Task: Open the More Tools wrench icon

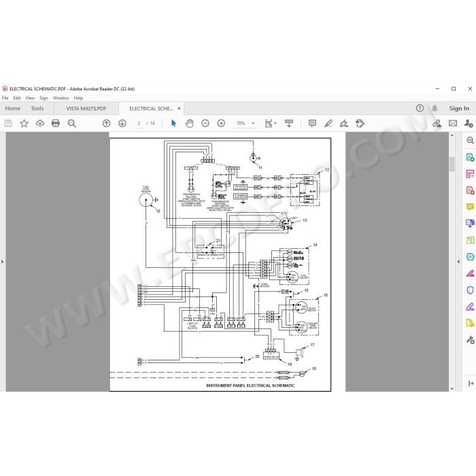Action: (470, 340)
